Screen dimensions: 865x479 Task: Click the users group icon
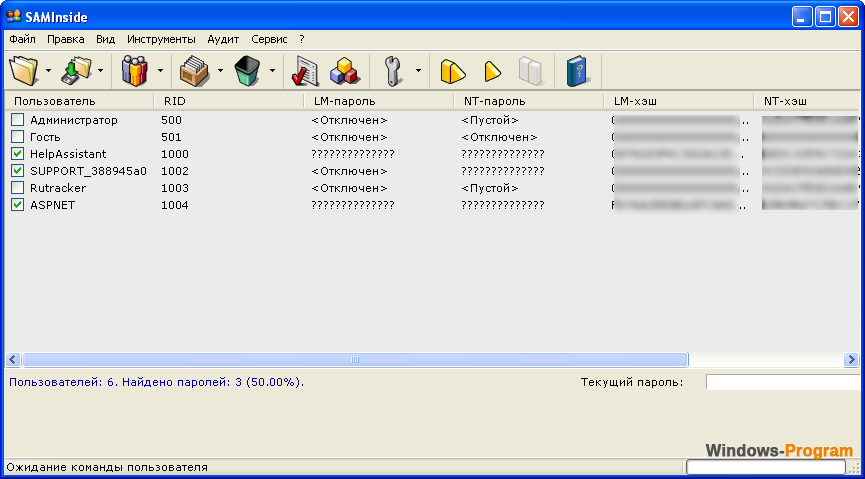(135, 70)
